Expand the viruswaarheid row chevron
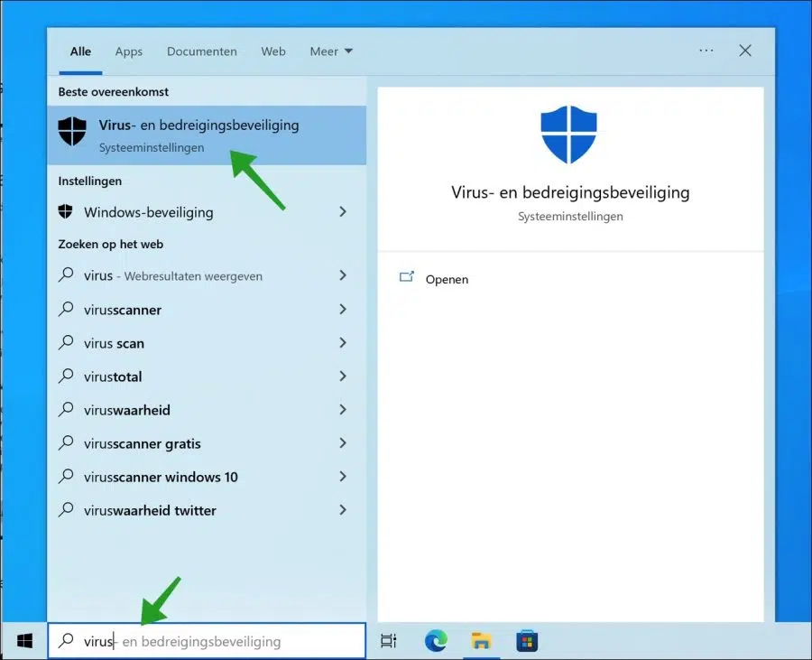 (342, 409)
